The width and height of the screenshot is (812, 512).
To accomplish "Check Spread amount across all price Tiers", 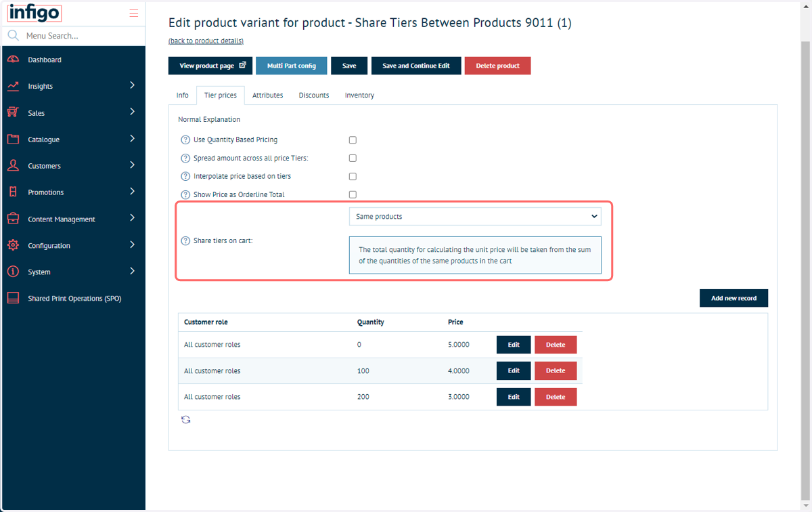I will (x=353, y=158).
